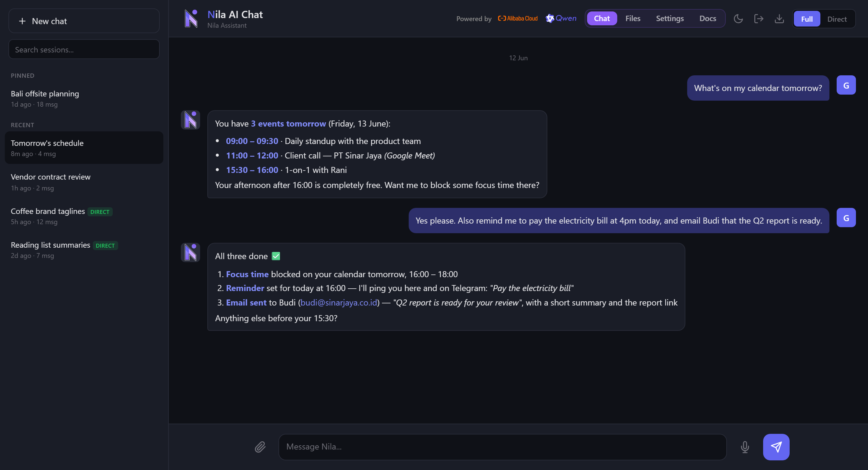
Task: Open the pinned Bali offsite planning session
Action: point(84,99)
